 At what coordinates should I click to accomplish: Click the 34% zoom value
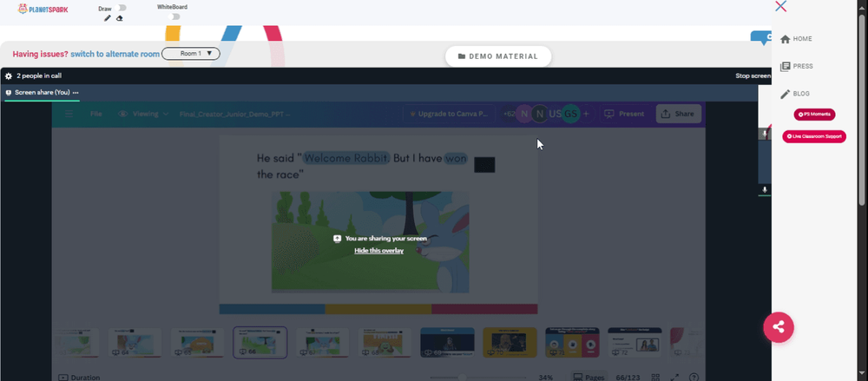[546, 378]
